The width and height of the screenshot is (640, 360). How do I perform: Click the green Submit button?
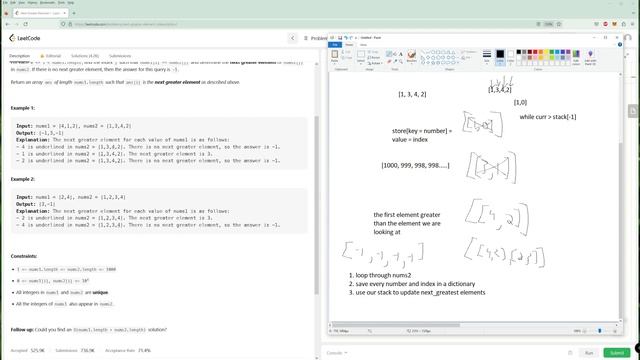point(617,353)
